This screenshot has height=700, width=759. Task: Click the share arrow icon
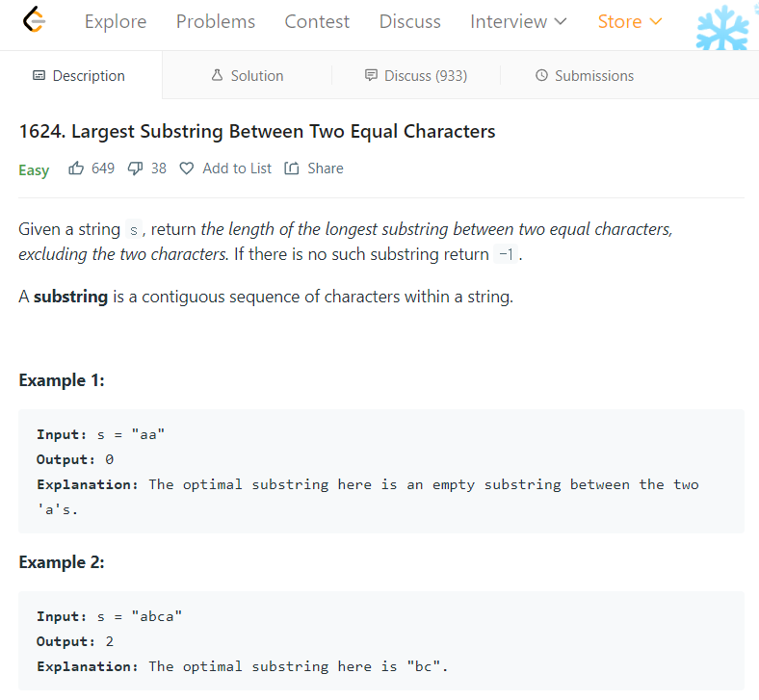point(292,169)
